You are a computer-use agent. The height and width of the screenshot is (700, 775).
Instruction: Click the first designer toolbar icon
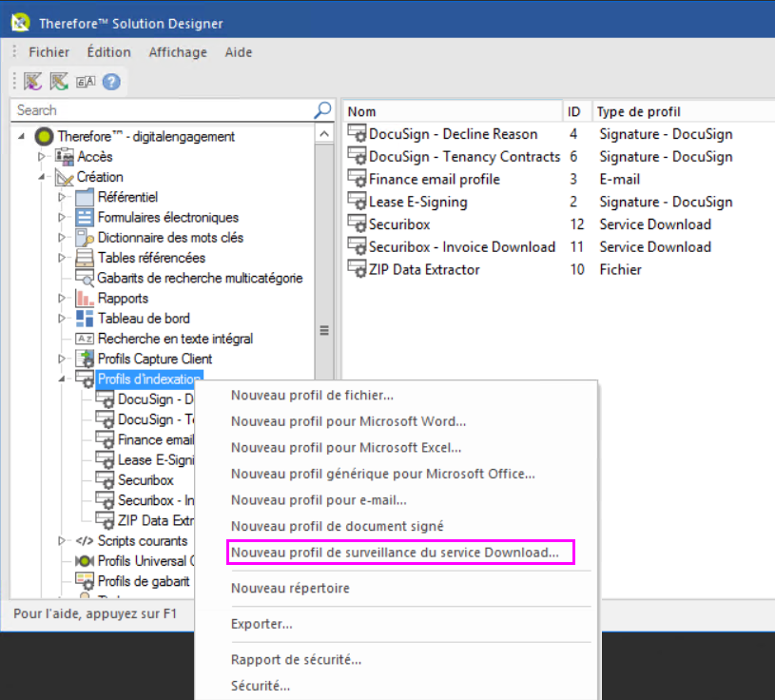pyautogui.click(x=33, y=82)
